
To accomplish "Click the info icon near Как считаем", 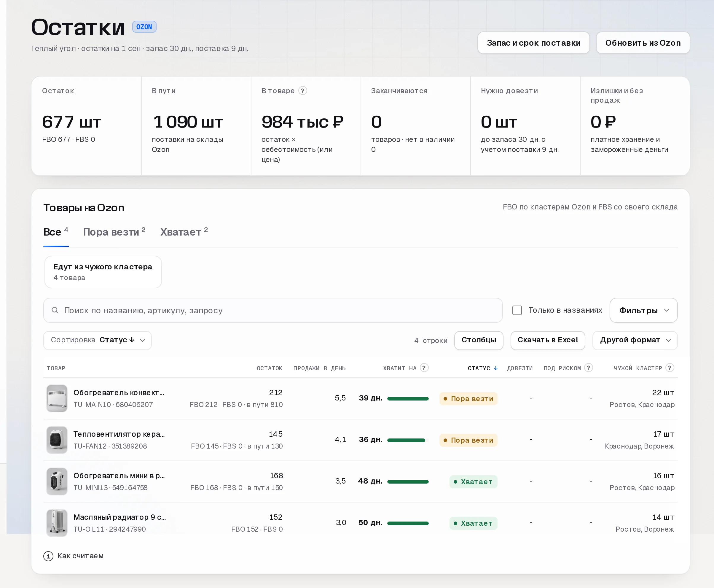I will pos(48,556).
